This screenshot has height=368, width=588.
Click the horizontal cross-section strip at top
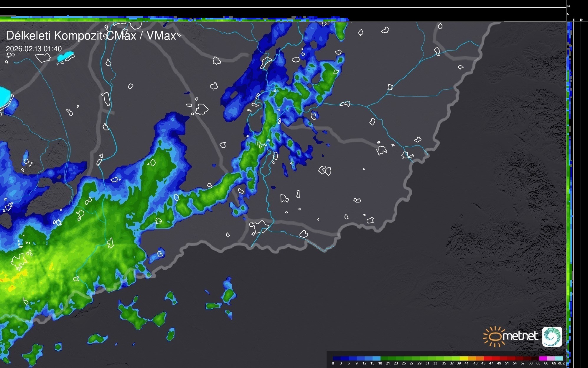point(177,19)
